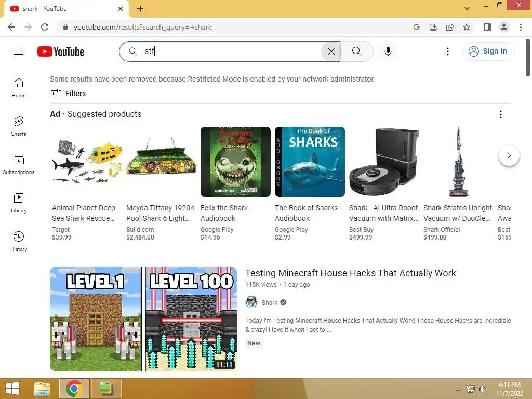Screen dimensions: 532x399
Task: Open Chrome profile avatar
Action: 504,27
